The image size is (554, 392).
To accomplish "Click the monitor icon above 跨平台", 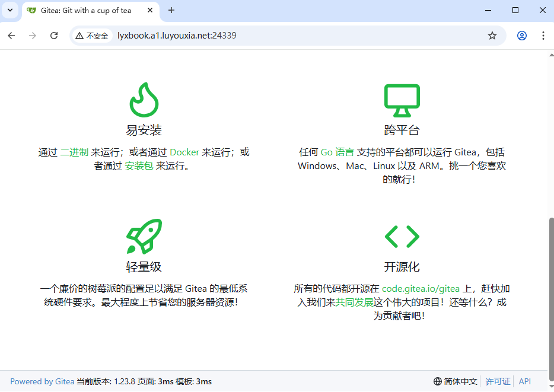I will coord(402,100).
